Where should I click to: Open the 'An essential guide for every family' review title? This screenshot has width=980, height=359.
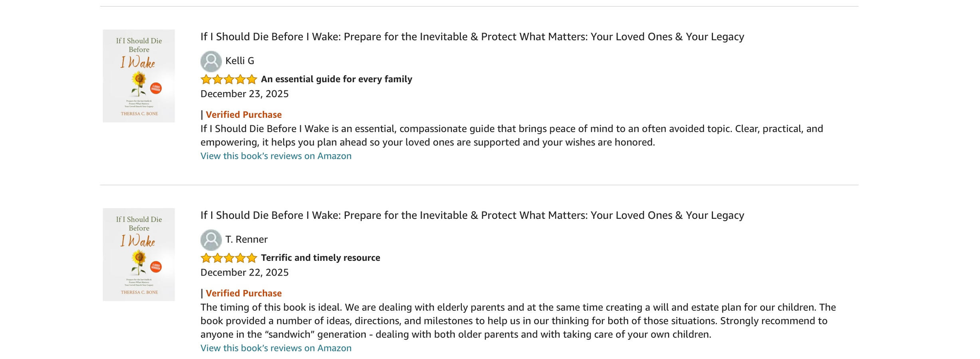(x=336, y=79)
